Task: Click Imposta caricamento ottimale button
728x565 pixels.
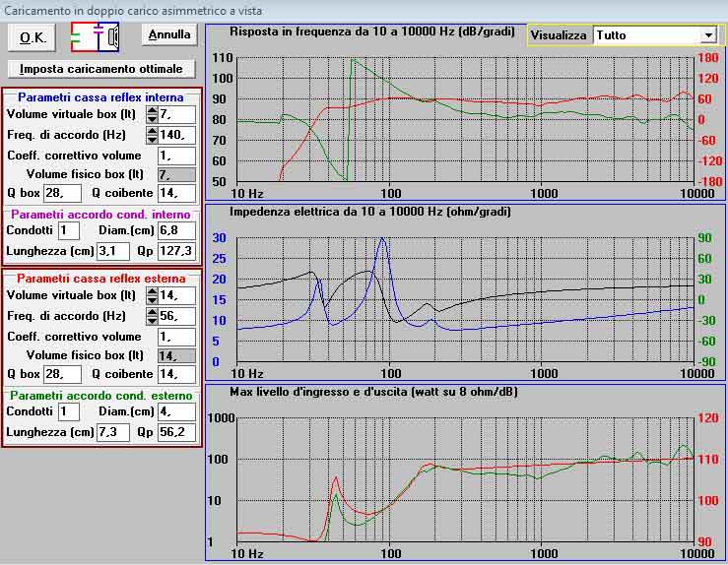Action: 101,69
